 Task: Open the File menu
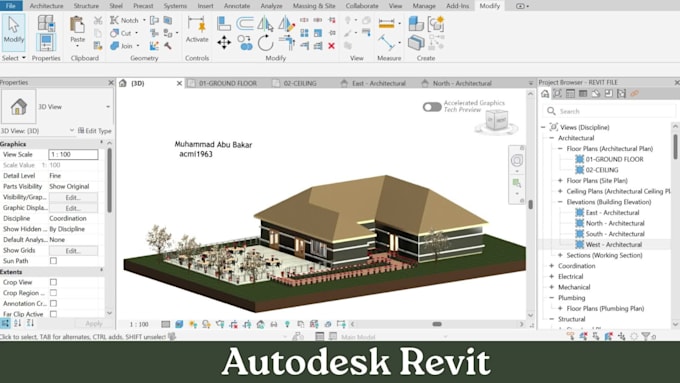tap(11, 6)
